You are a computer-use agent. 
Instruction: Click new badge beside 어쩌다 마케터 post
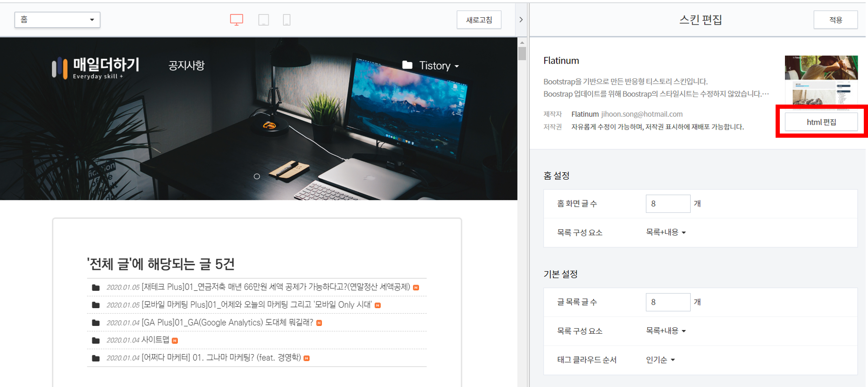[x=307, y=359]
